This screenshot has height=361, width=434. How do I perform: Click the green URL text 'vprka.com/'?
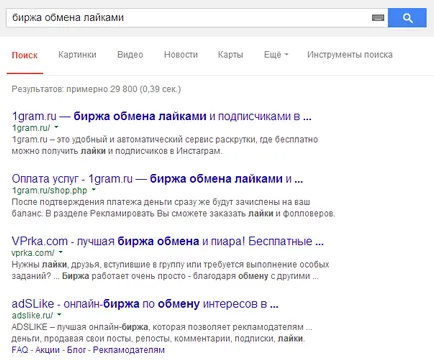pos(33,253)
